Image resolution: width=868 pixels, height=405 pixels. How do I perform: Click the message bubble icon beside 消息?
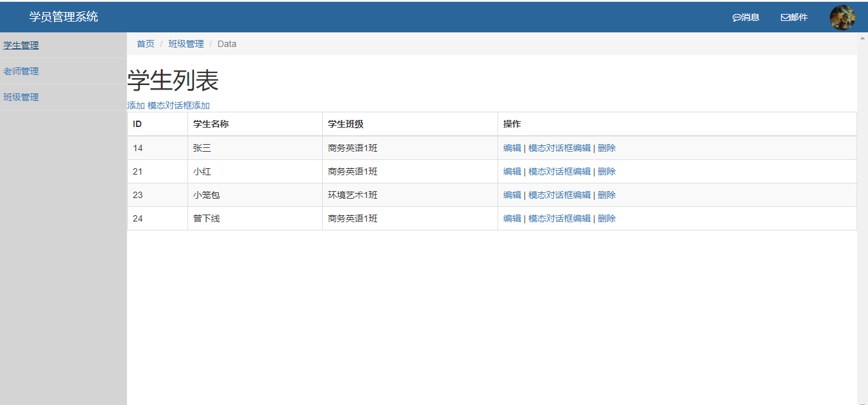736,18
